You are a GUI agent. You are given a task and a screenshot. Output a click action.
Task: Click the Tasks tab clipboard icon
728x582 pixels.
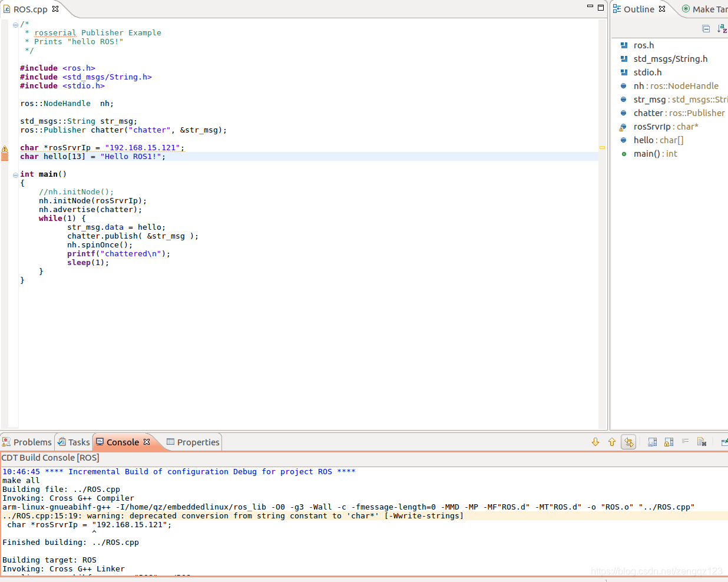coord(61,442)
